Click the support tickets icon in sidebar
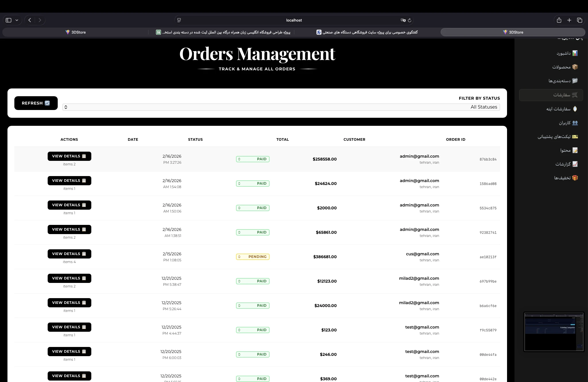The image size is (588, 382). [x=575, y=136]
